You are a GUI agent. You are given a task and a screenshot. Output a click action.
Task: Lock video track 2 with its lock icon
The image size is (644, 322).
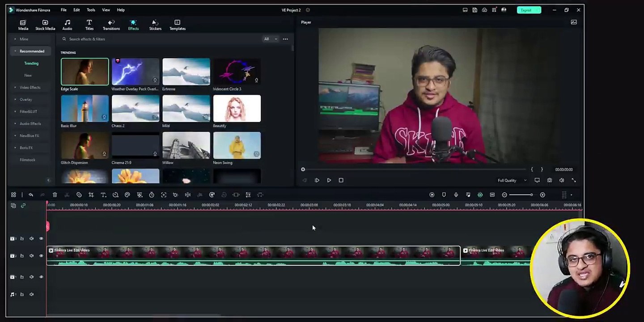(22, 256)
